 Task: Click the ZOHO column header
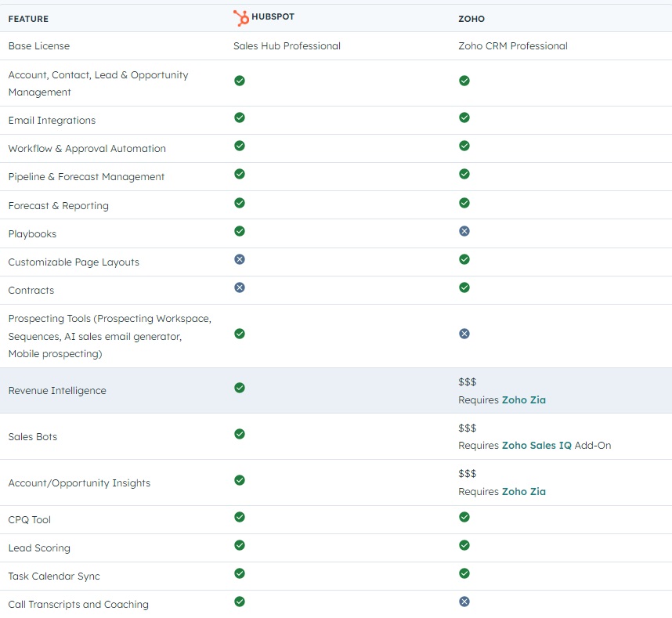tap(471, 19)
